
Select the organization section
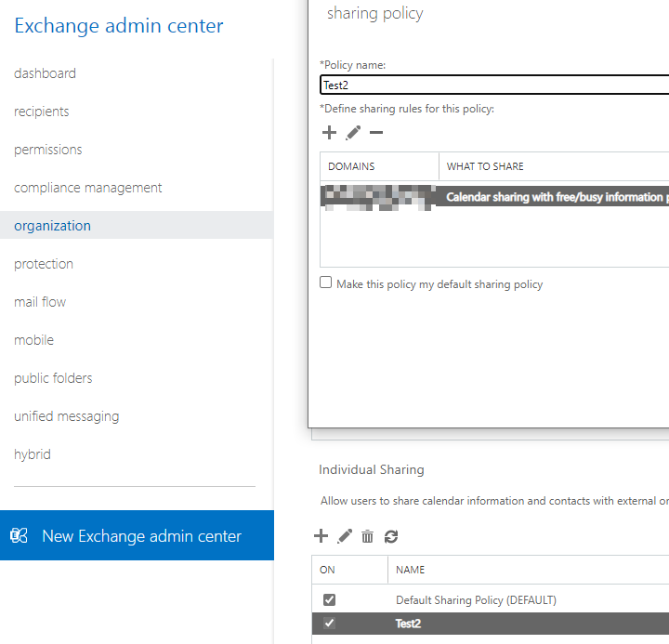(x=137, y=225)
